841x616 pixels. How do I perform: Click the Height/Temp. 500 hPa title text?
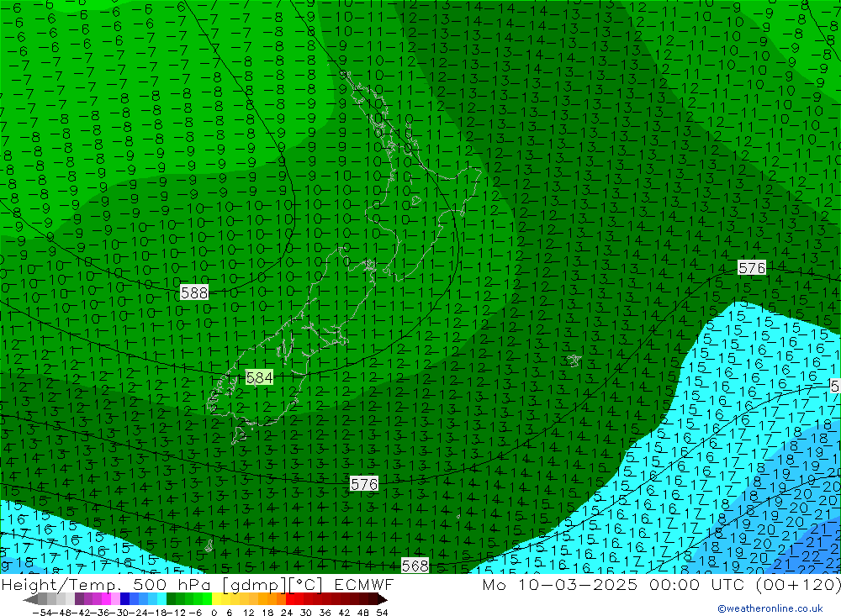click(x=107, y=584)
